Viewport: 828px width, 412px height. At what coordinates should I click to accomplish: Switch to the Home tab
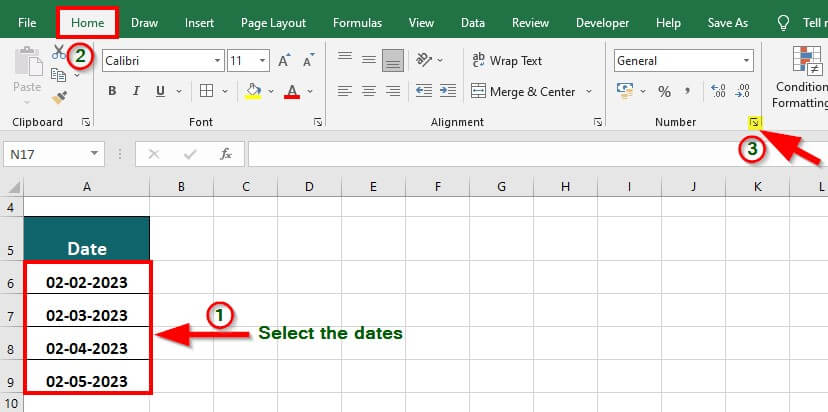pyautogui.click(x=88, y=23)
